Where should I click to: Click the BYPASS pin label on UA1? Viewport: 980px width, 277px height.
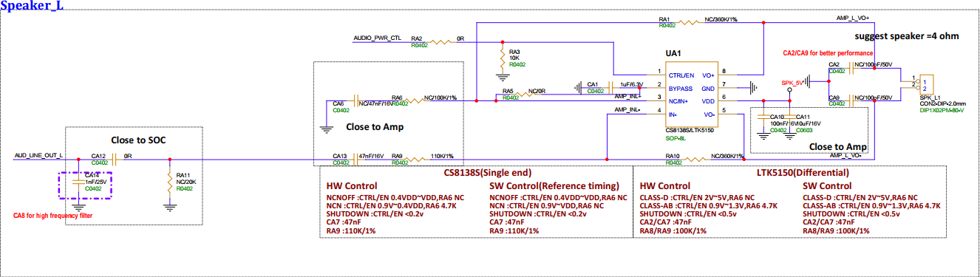680,88
